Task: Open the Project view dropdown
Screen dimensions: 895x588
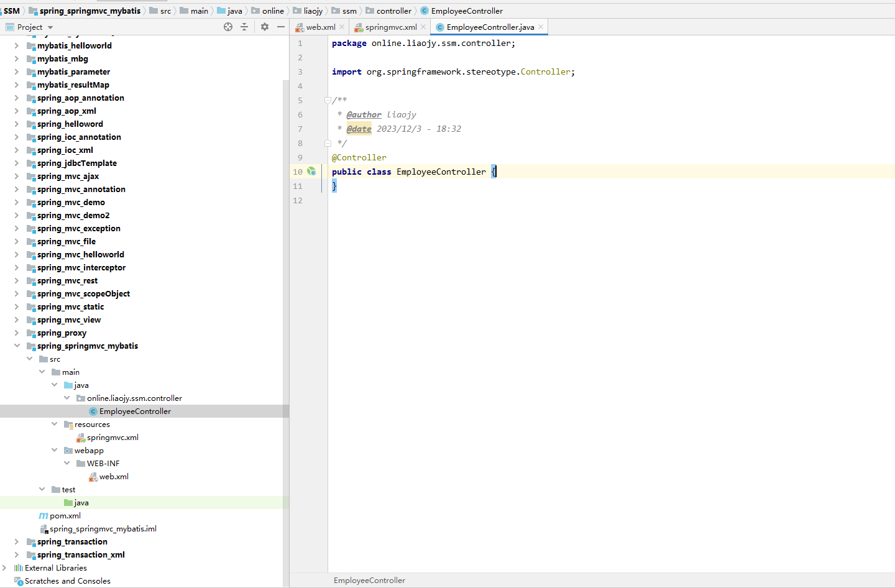Action: (x=50, y=27)
